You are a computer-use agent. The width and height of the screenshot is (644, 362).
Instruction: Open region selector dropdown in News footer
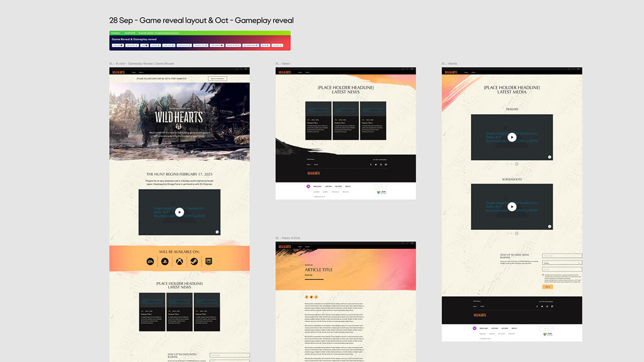pos(380,187)
